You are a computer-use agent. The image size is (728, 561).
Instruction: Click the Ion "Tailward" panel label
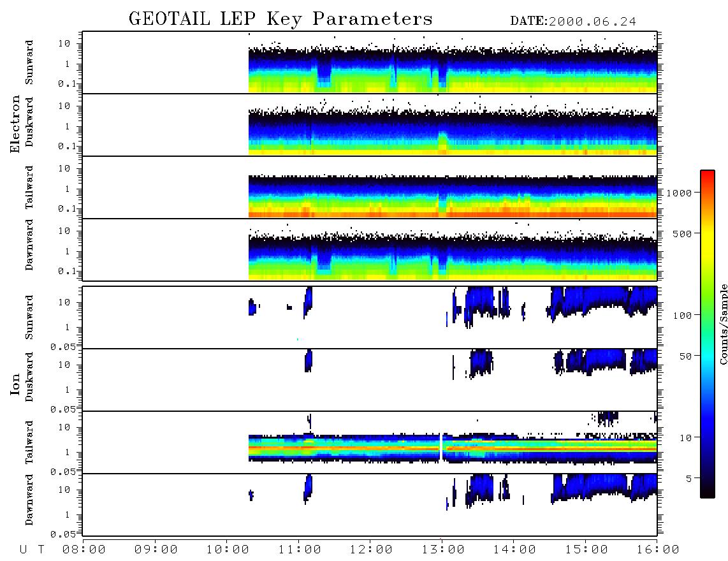click(x=29, y=442)
